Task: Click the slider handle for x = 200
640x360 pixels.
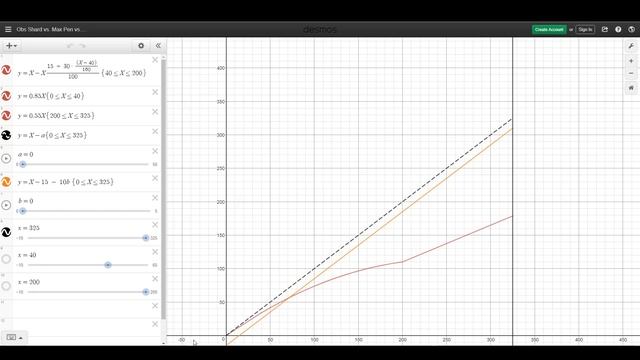Action: [146, 292]
